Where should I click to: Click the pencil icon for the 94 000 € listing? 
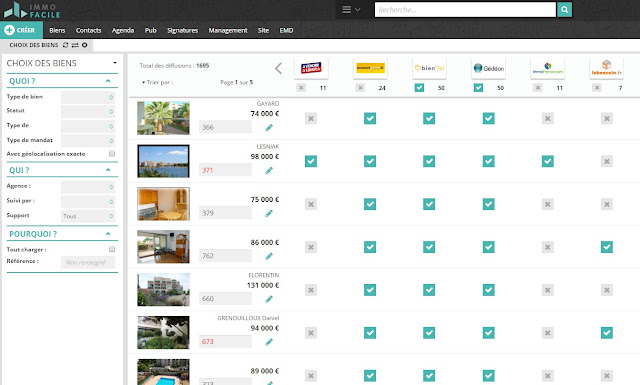click(269, 342)
